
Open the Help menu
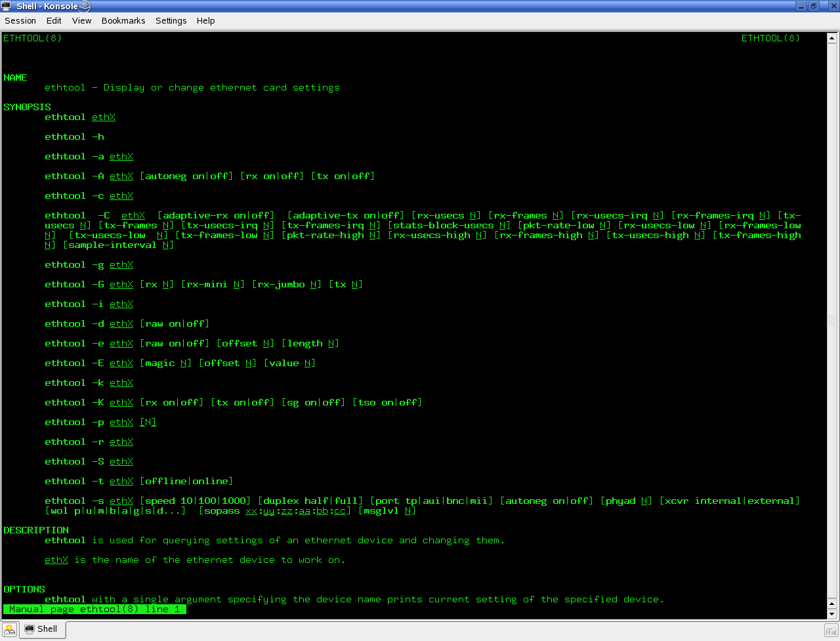click(x=205, y=21)
